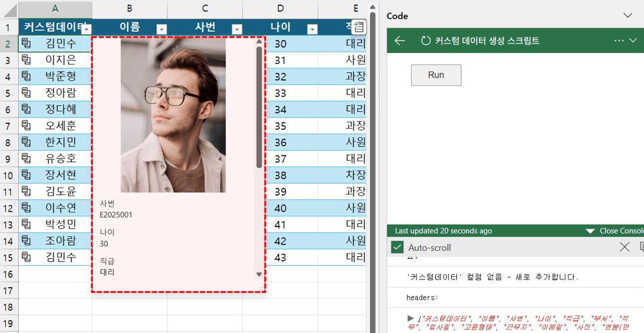Click the refresh icon beside the script title
This screenshot has height=333, width=644.
click(425, 41)
